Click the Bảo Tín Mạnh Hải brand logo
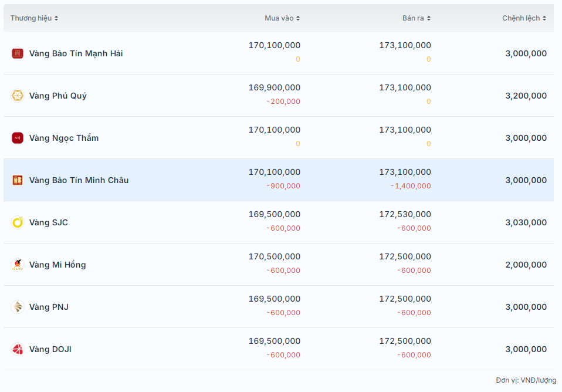562x392 pixels. pyautogui.click(x=18, y=53)
